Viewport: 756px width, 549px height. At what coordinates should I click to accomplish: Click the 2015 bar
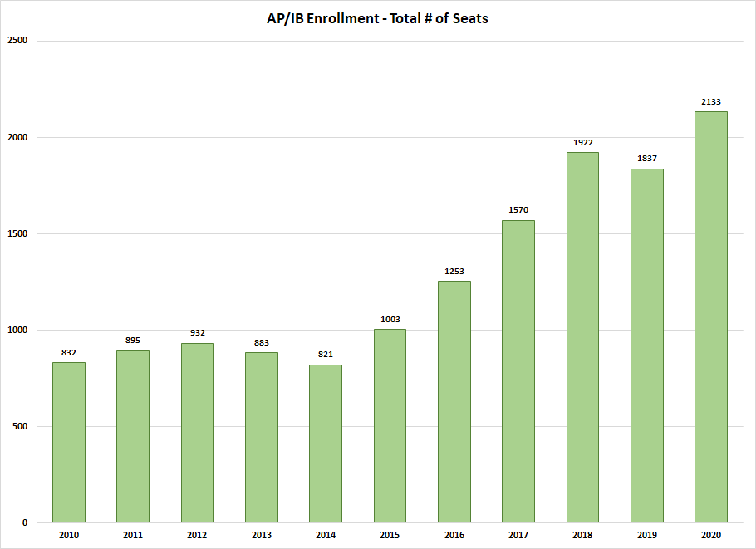click(x=390, y=426)
